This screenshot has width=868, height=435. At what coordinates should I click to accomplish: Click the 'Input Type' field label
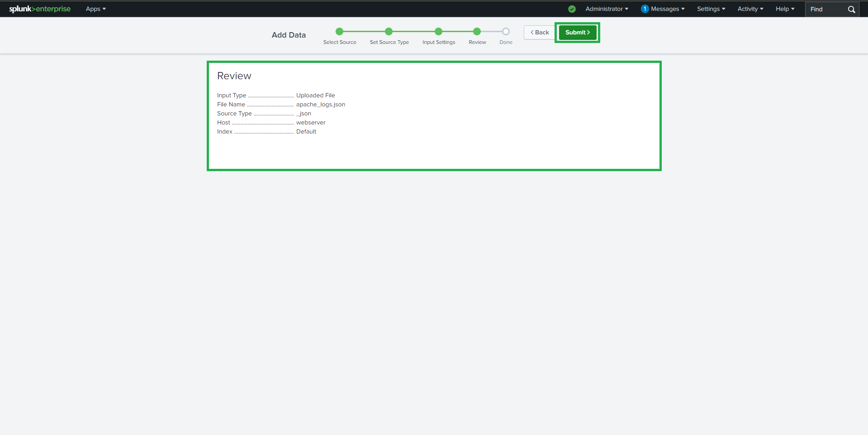232,96
